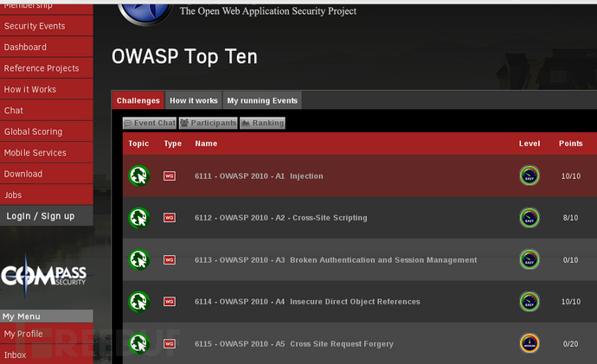This screenshot has height=364, width=597.
Task: Click the My Menu section header
Action: (47, 316)
